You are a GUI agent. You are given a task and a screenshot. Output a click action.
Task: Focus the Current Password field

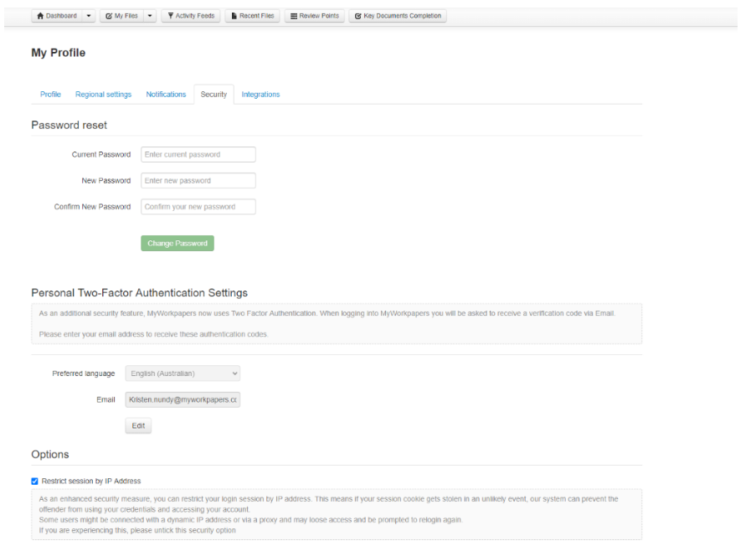(198, 155)
